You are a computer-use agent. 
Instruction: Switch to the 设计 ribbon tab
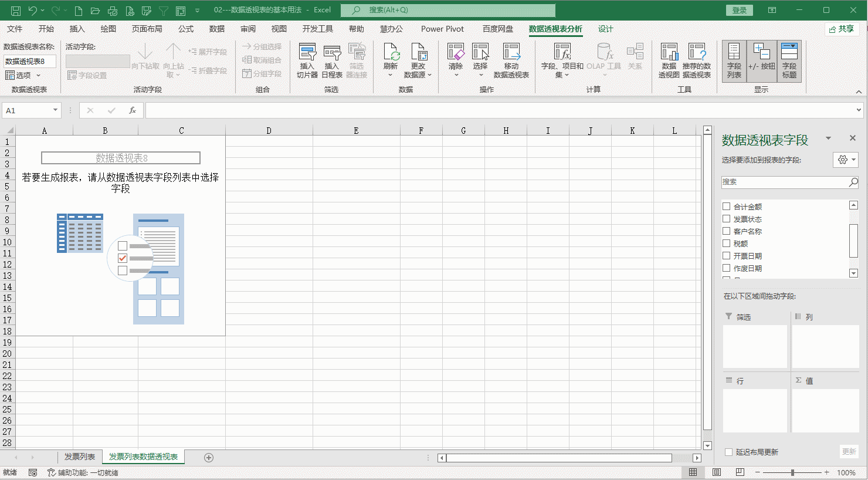[x=606, y=29]
